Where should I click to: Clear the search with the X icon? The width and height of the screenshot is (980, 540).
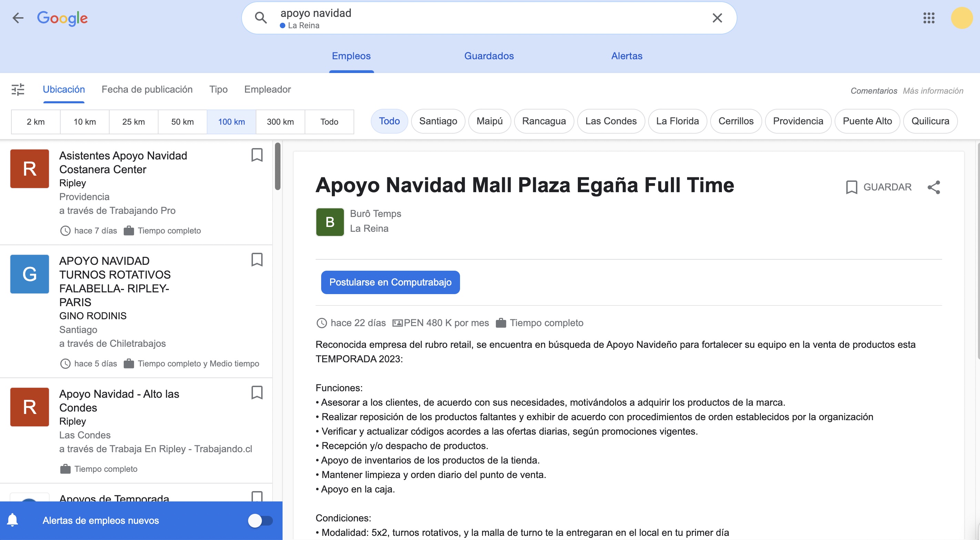click(x=717, y=18)
